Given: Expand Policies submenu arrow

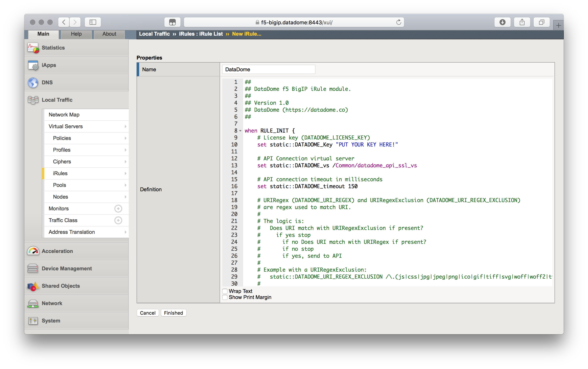Looking at the screenshot, I should (x=125, y=138).
